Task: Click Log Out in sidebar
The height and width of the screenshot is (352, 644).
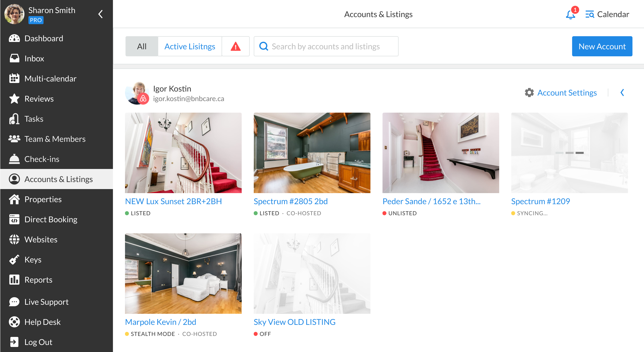Action: [x=38, y=342]
